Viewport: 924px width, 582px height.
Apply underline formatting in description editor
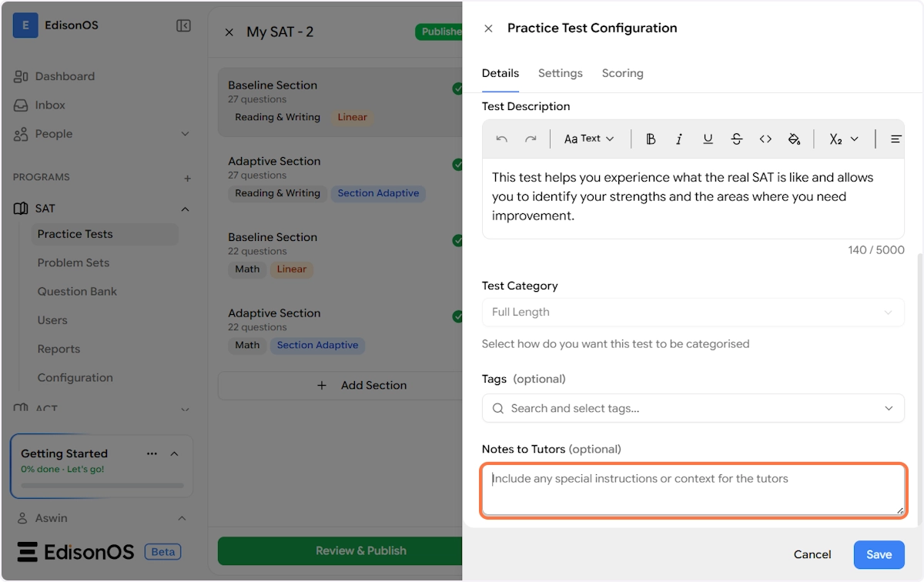coord(708,139)
